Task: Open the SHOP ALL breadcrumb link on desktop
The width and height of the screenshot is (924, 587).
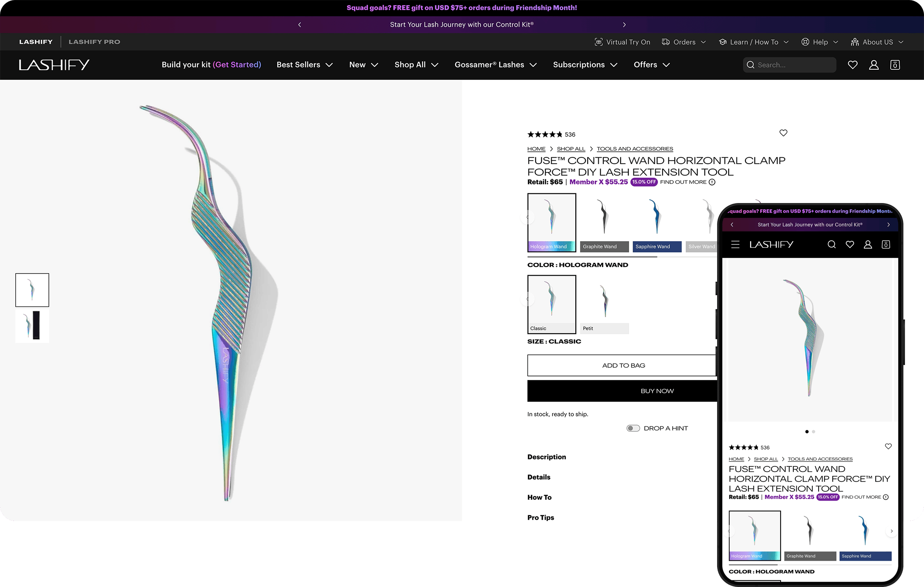Action: (571, 149)
